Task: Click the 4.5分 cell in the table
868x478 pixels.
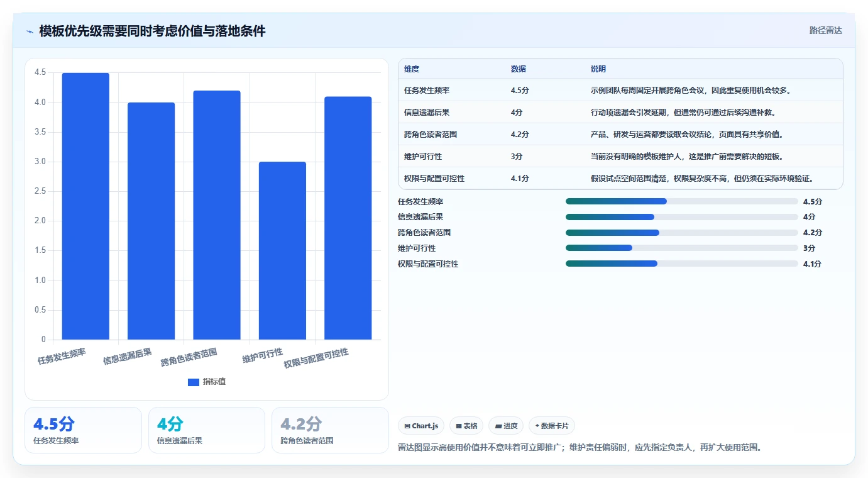Action: click(520, 91)
